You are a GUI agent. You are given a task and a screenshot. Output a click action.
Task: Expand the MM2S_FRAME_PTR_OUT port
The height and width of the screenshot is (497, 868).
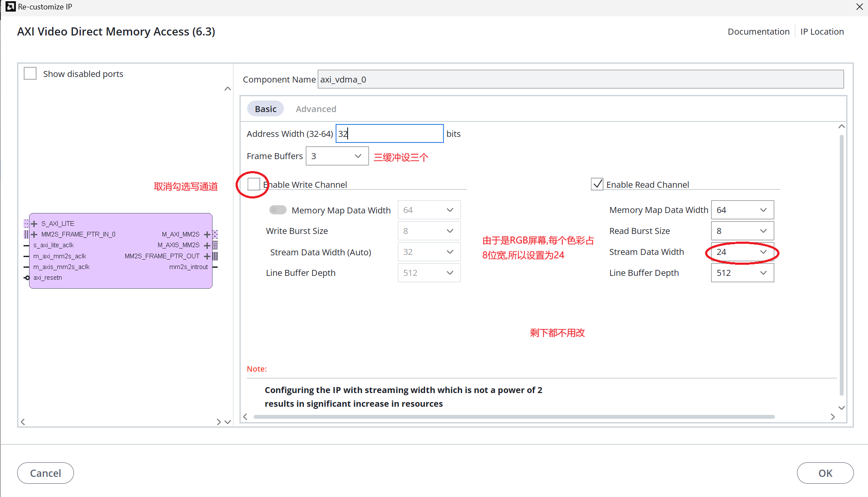[x=207, y=256]
